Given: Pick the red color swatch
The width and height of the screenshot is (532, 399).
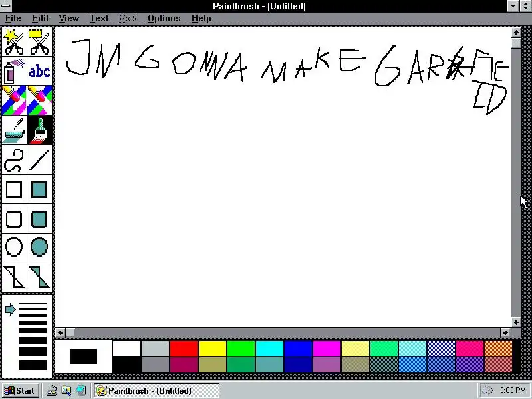Looking at the screenshot, I should tap(184, 348).
